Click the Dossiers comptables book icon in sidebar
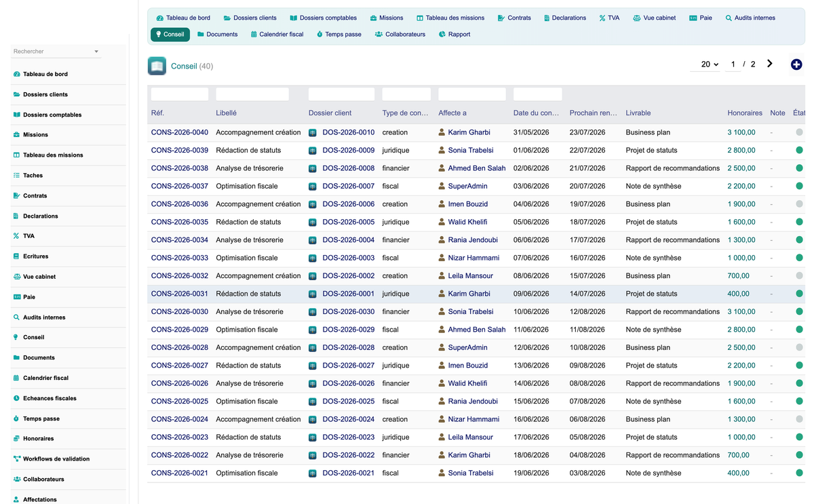The width and height of the screenshot is (814, 504). coord(16,115)
